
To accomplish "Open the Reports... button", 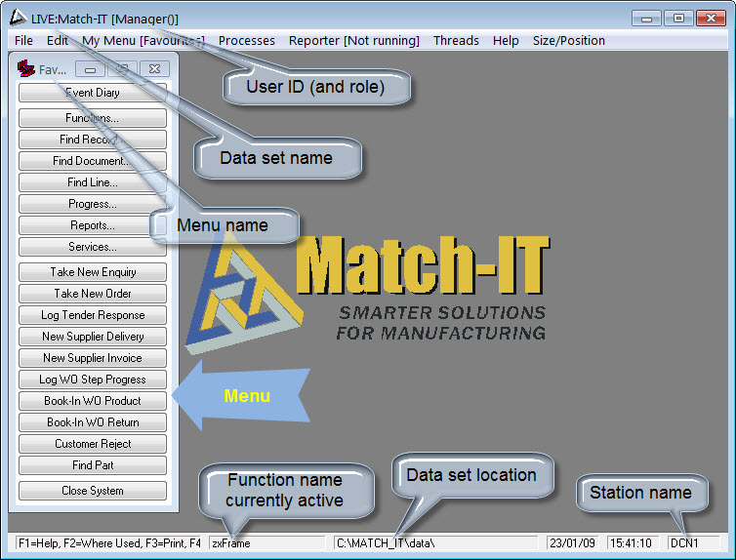I will [x=93, y=225].
